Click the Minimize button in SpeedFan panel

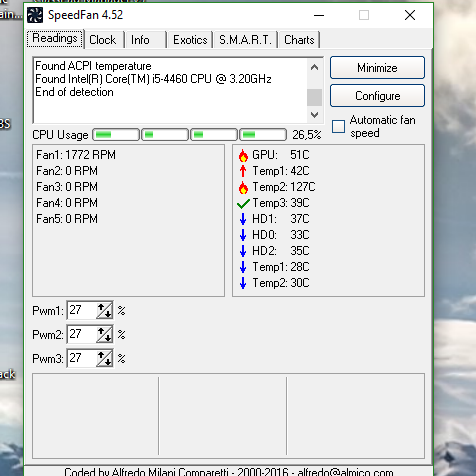[x=377, y=68]
